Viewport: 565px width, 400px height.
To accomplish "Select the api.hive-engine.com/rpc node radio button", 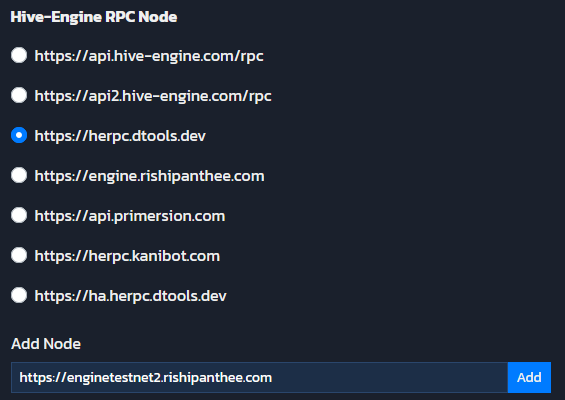I will click(19, 55).
